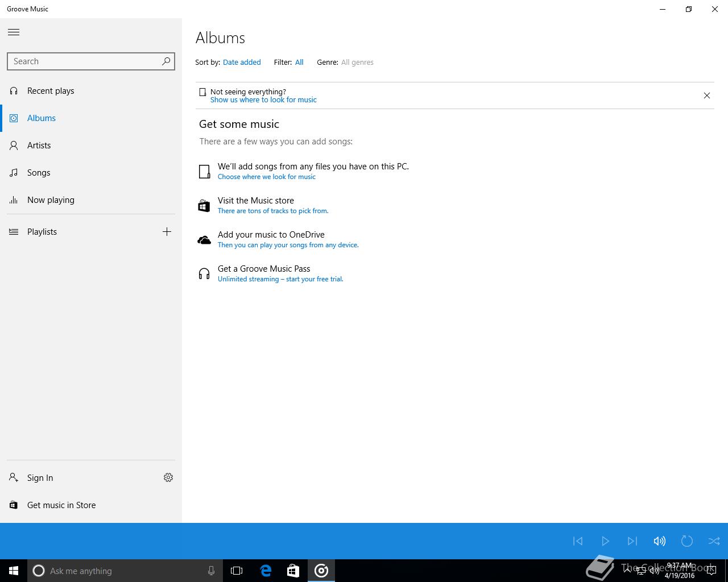Skip to the next track
Viewport: 728px width, 582px height.
click(x=632, y=541)
